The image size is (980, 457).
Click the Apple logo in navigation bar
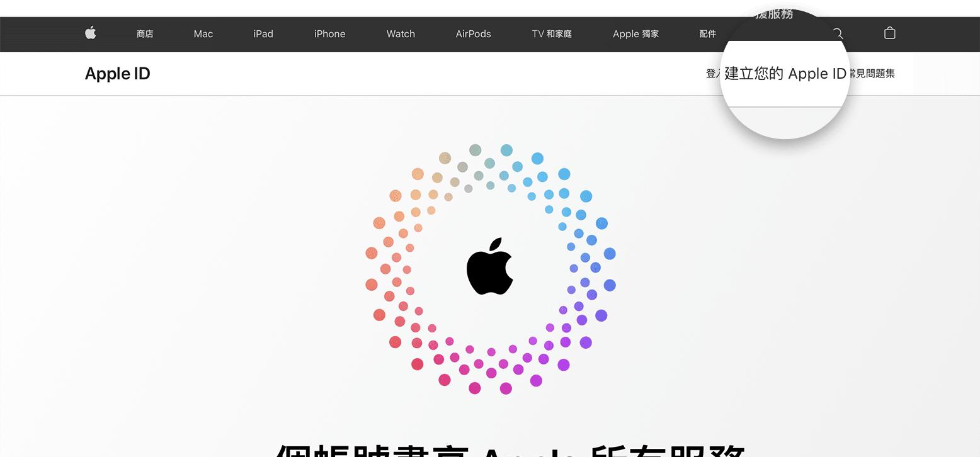pyautogui.click(x=91, y=33)
